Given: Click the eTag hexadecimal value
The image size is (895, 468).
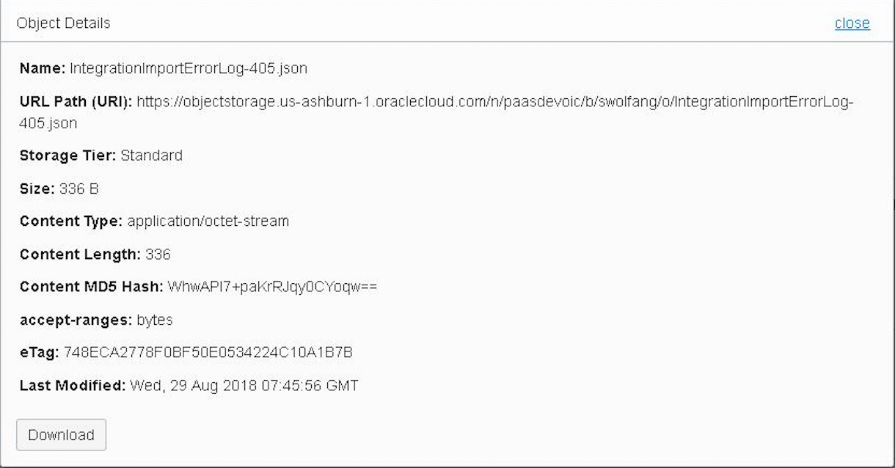Looking at the screenshot, I should point(208,353).
